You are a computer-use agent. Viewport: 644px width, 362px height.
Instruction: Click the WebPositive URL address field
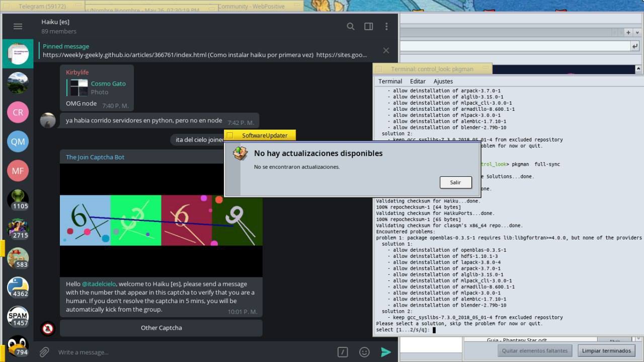515,46
